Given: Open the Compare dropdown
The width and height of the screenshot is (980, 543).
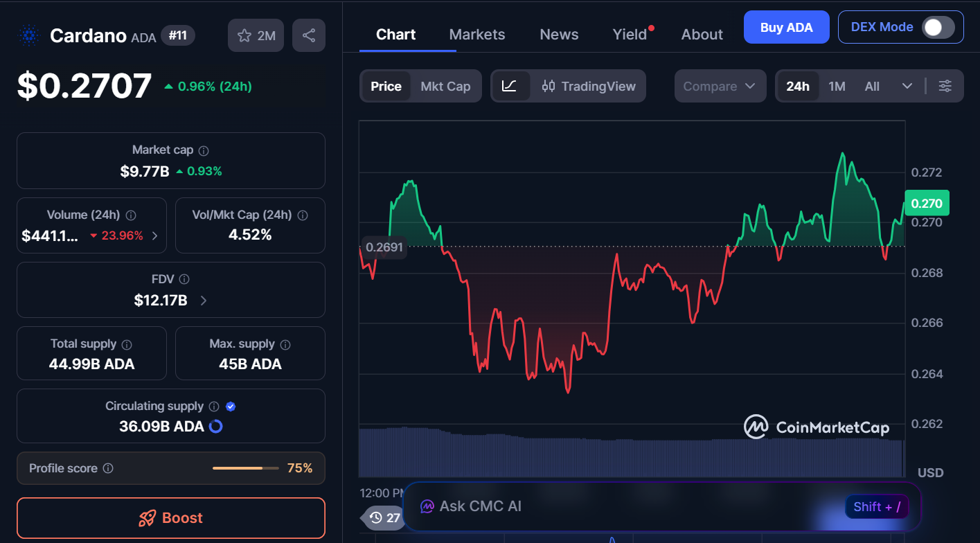Looking at the screenshot, I should 720,86.
